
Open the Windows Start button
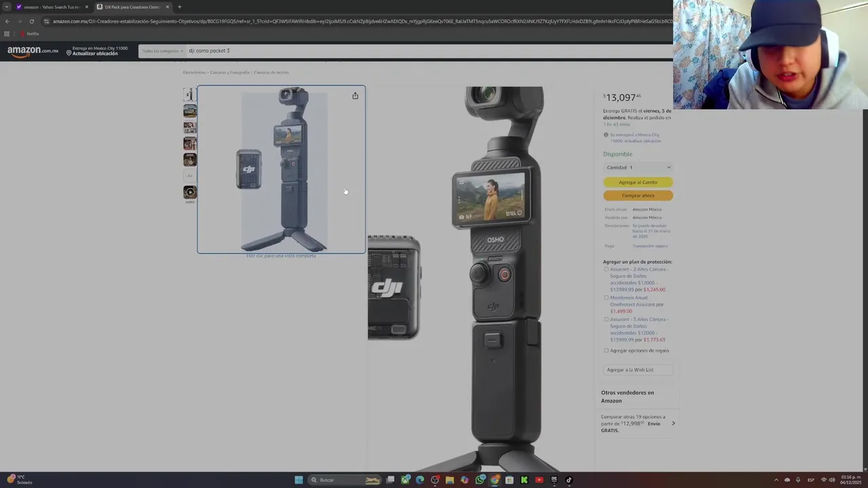pos(298,480)
